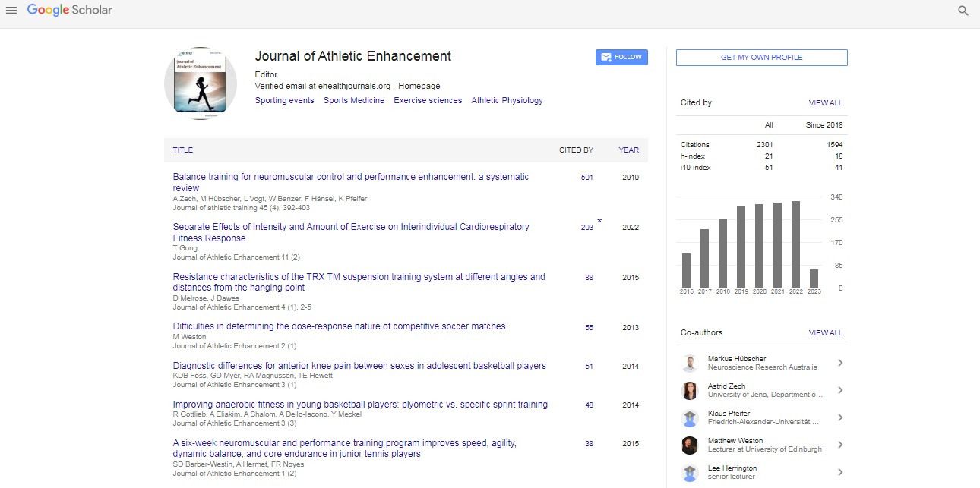
Task: Open the Homepage link
Action: coord(419,87)
